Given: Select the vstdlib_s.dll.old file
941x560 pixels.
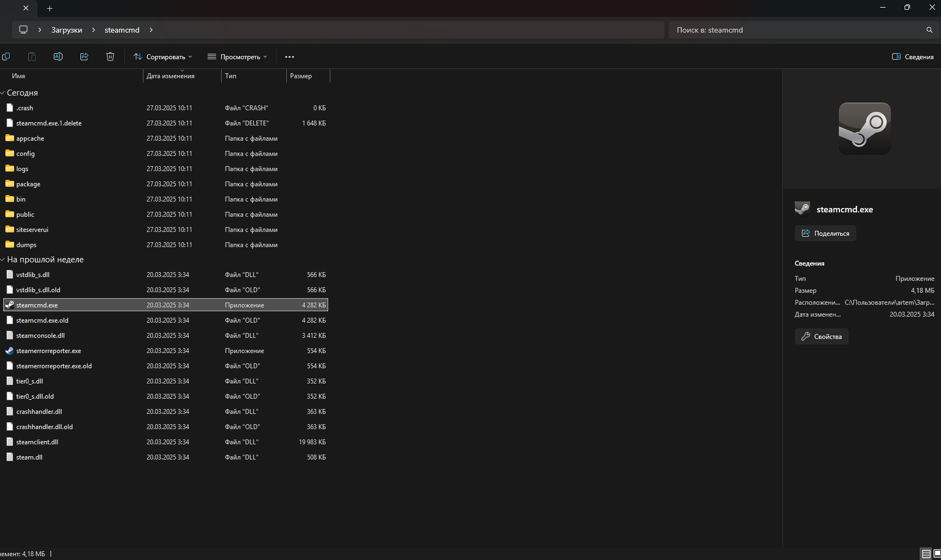Looking at the screenshot, I should 166,290.
